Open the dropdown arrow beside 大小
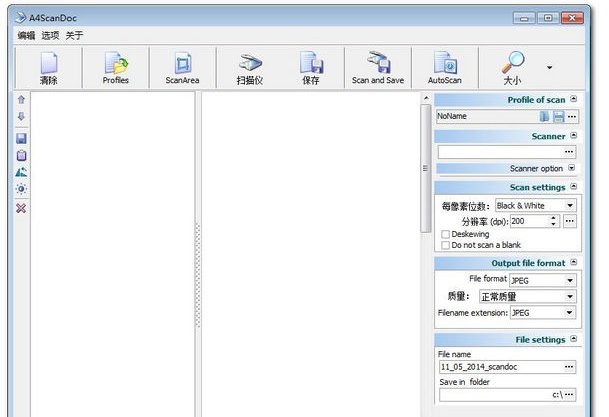 [x=549, y=68]
